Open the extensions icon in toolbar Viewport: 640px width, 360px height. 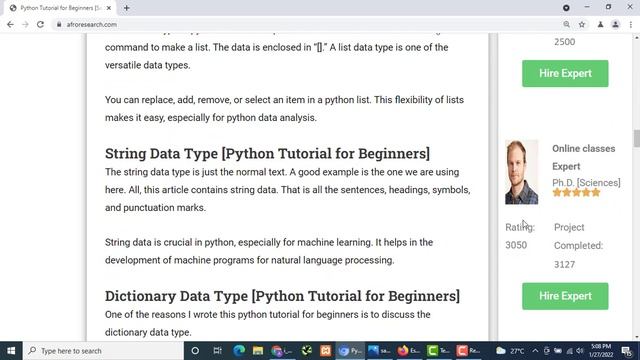click(600, 24)
